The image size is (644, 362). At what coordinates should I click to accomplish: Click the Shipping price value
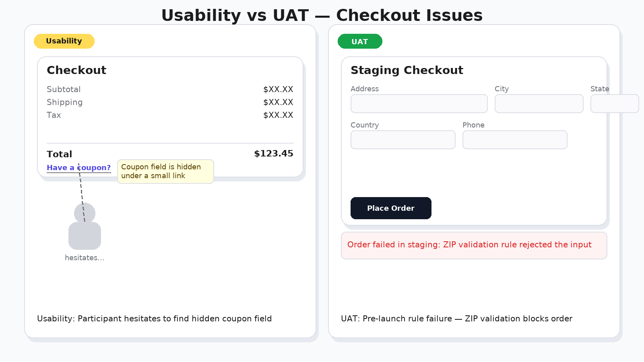coord(278,102)
